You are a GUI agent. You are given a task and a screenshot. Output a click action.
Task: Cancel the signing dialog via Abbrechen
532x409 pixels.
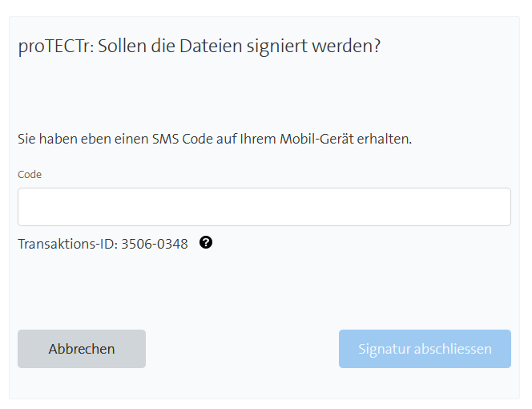point(82,349)
